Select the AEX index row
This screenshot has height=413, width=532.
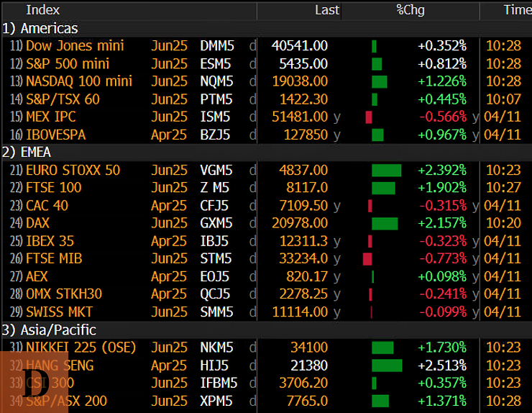tap(266, 276)
